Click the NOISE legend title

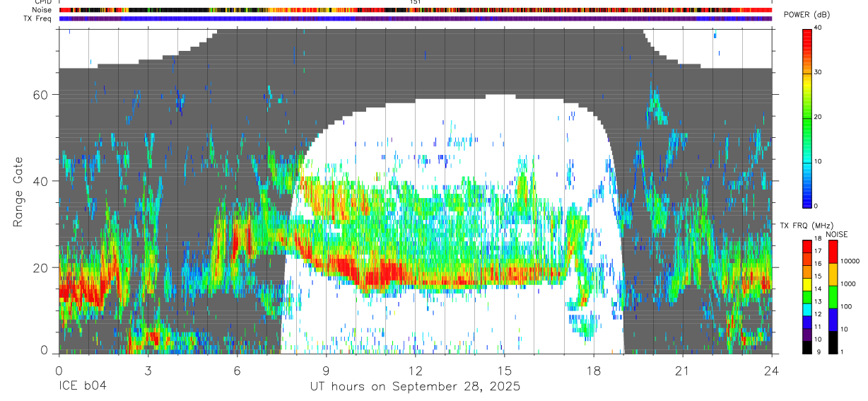[x=838, y=234]
